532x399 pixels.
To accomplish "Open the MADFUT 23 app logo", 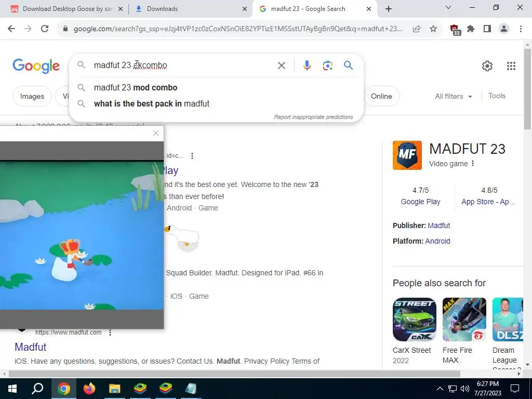I will point(407,155).
